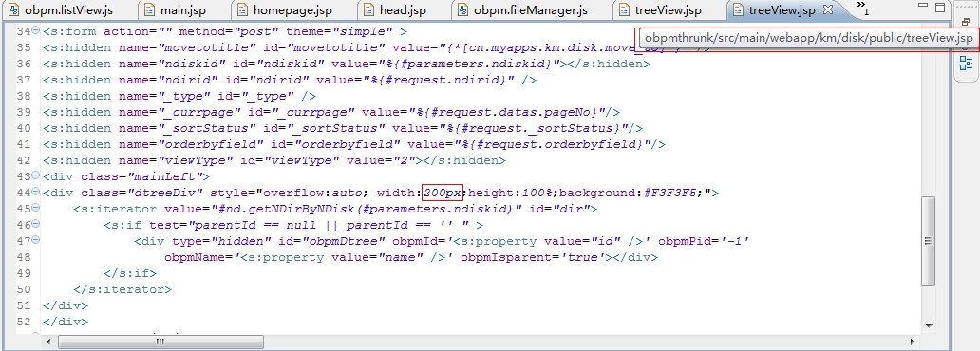Collapse the s:if fold at line 46
The image size is (980, 351).
click(35, 225)
